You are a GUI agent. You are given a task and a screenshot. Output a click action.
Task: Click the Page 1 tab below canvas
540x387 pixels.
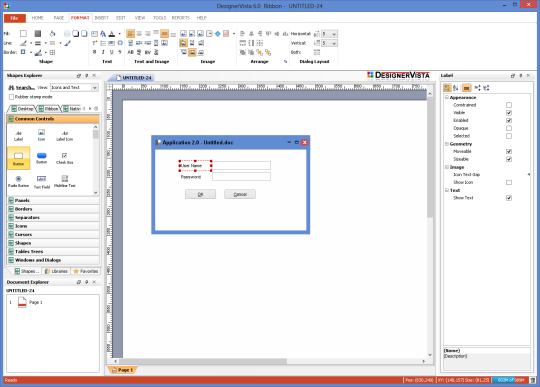coord(122,370)
